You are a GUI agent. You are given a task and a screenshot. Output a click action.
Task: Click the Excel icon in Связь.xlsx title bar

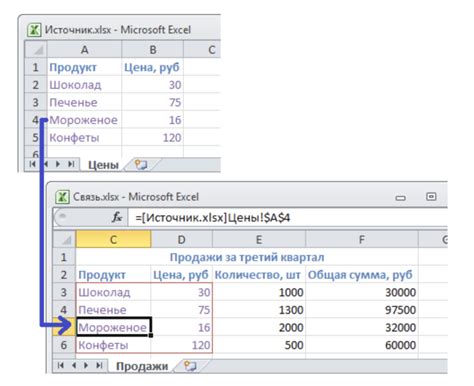(x=62, y=197)
